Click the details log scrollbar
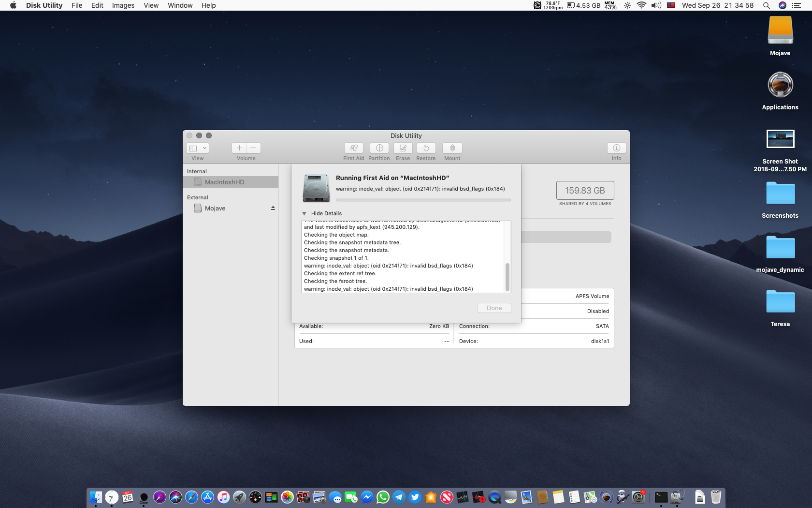This screenshot has width=812, height=508. tap(507, 277)
